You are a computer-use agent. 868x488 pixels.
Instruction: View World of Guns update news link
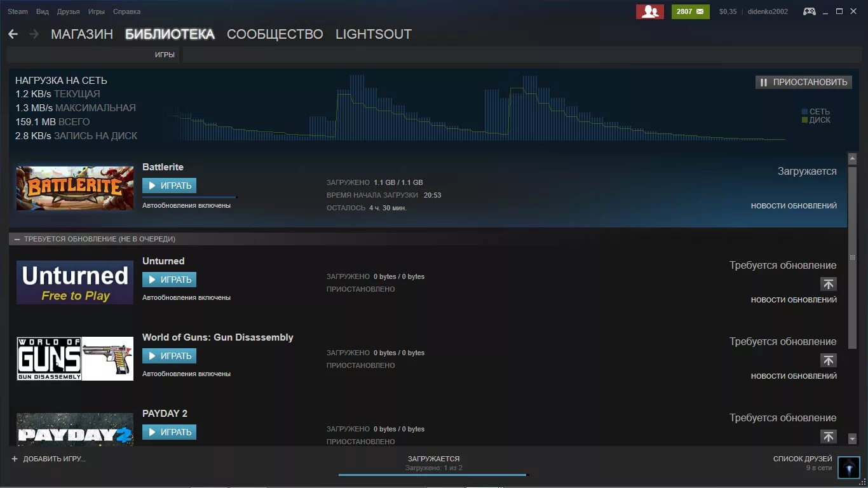[794, 376]
